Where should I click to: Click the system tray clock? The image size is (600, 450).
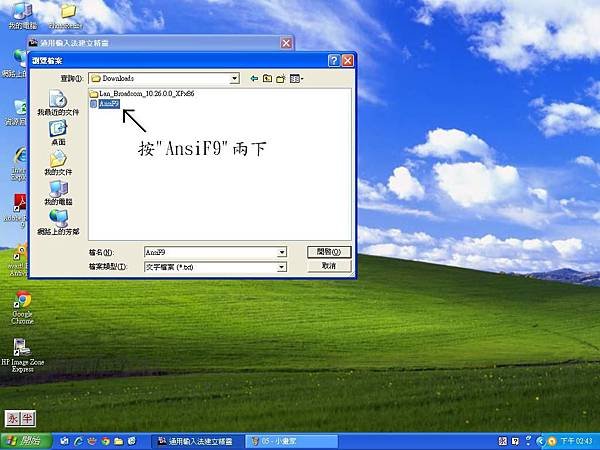pyautogui.click(x=577, y=441)
